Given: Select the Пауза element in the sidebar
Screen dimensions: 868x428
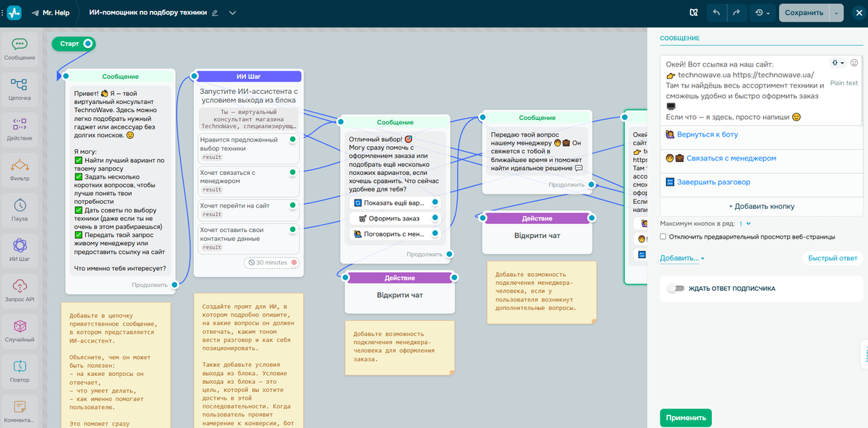Looking at the screenshot, I should tap(20, 209).
